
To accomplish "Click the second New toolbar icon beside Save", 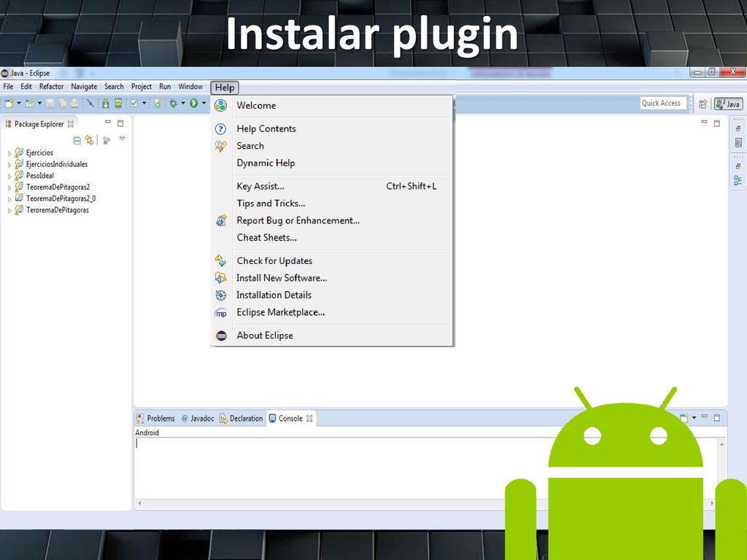I will pyautogui.click(x=29, y=104).
